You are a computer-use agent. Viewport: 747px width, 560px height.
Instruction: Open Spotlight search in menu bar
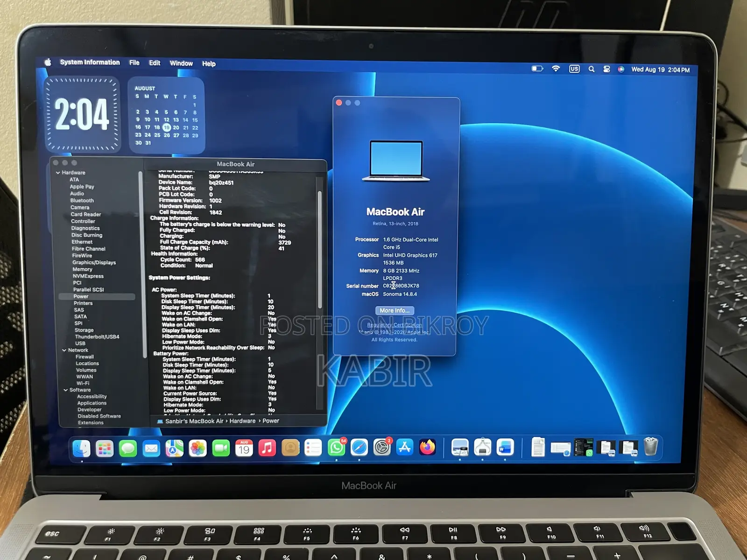click(x=592, y=69)
